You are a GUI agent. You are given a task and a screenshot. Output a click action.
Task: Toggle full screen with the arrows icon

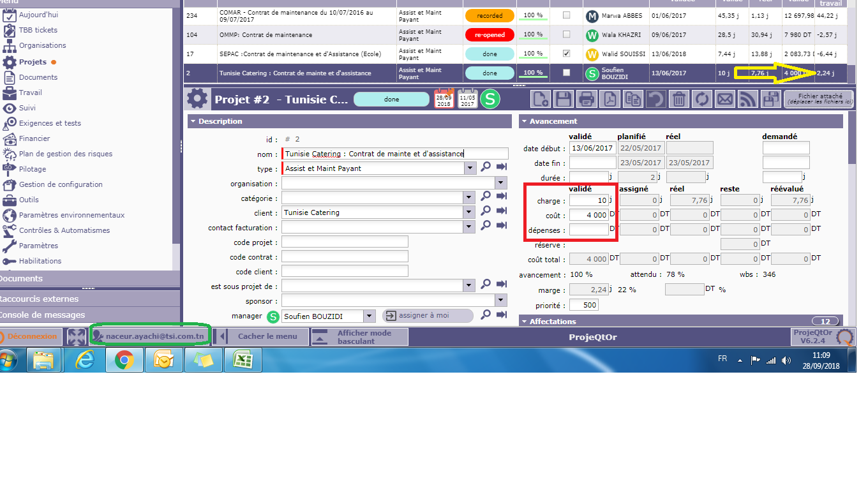(76, 336)
